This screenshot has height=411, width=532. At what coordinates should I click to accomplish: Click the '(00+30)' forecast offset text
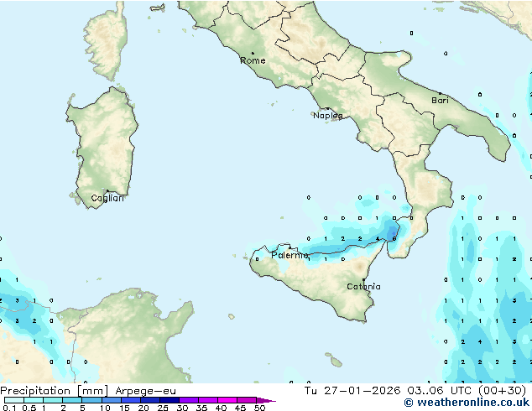[502, 391]
